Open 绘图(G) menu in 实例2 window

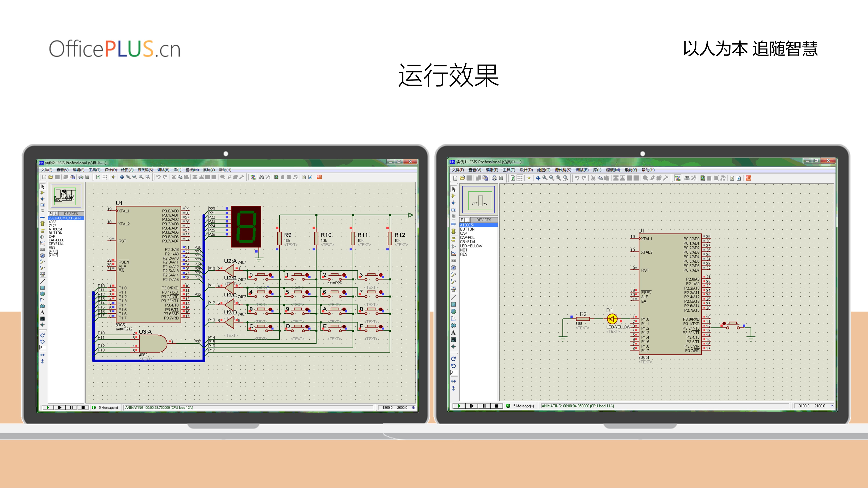coord(127,170)
